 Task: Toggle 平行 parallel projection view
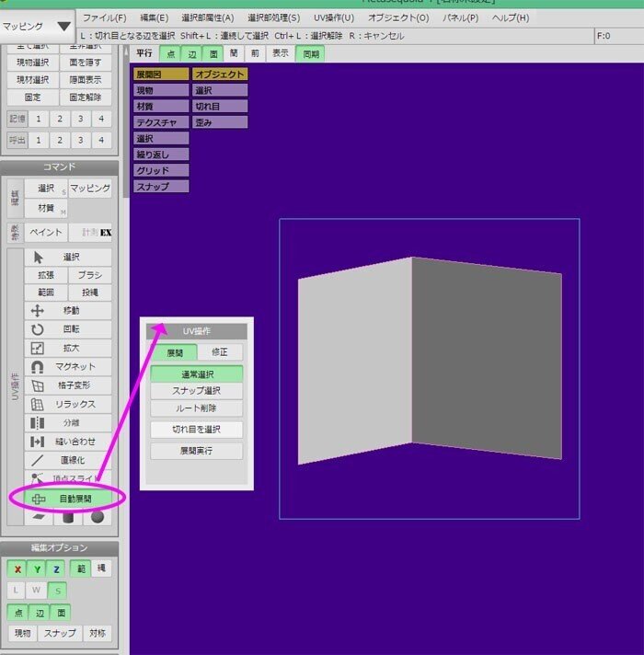[x=144, y=53]
